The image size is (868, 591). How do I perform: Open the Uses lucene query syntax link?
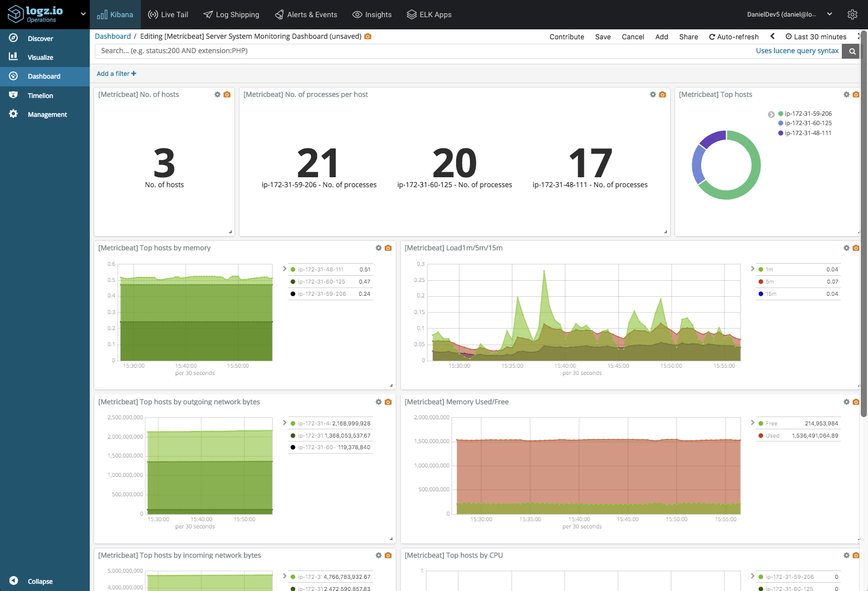pyautogui.click(x=797, y=50)
